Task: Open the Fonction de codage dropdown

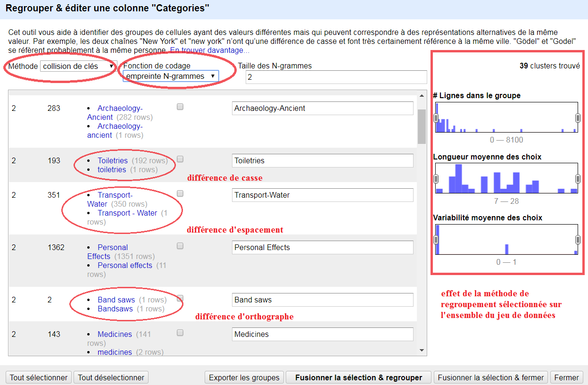Action: coord(171,76)
